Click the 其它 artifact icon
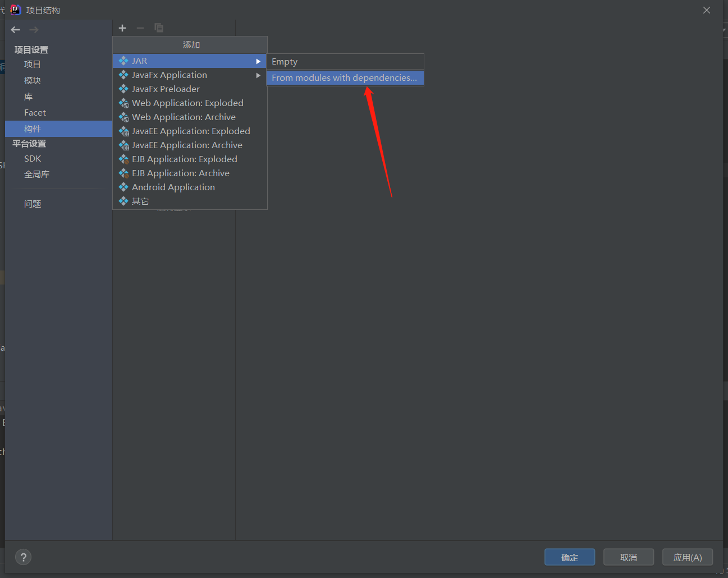The image size is (728, 578). pos(123,201)
